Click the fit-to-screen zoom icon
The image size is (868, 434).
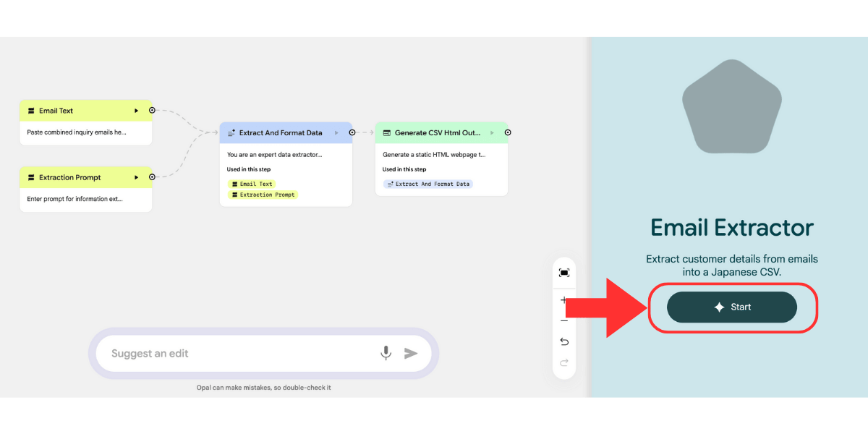click(x=564, y=273)
